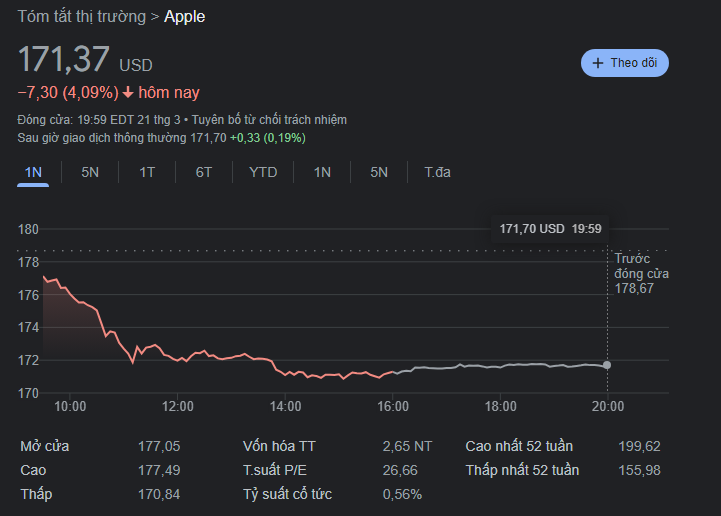Select the 1N one-day tab (underlined)
The image size is (721, 516).
click(33, 172)
